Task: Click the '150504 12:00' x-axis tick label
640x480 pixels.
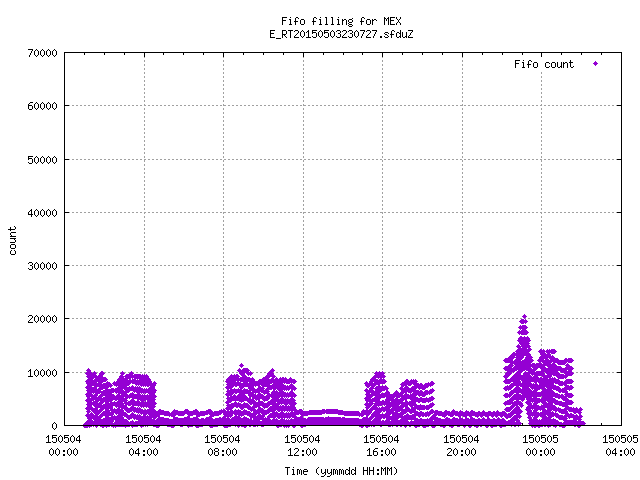Action: click(302, 446)
